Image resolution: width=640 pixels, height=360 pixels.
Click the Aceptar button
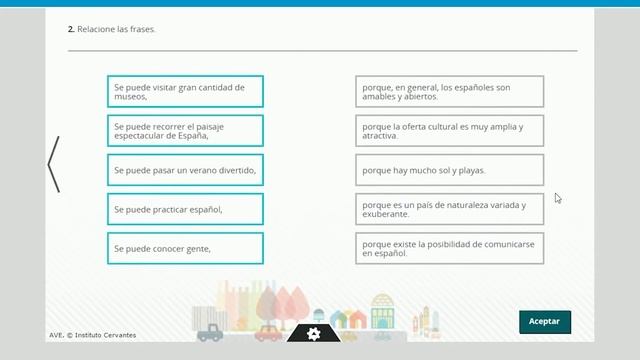(x=545, y=322)
